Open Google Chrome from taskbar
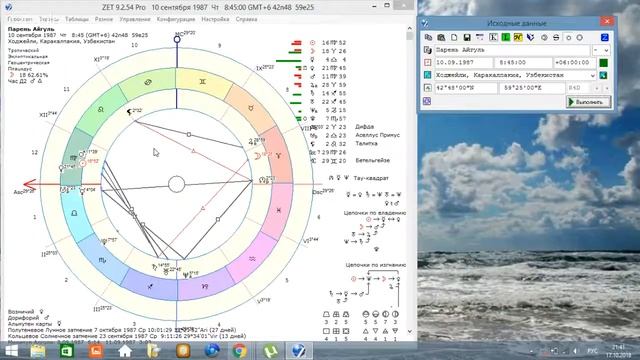The height and width of the screenshot is (360, 640). pyautogui.click(x=240, y=351)
